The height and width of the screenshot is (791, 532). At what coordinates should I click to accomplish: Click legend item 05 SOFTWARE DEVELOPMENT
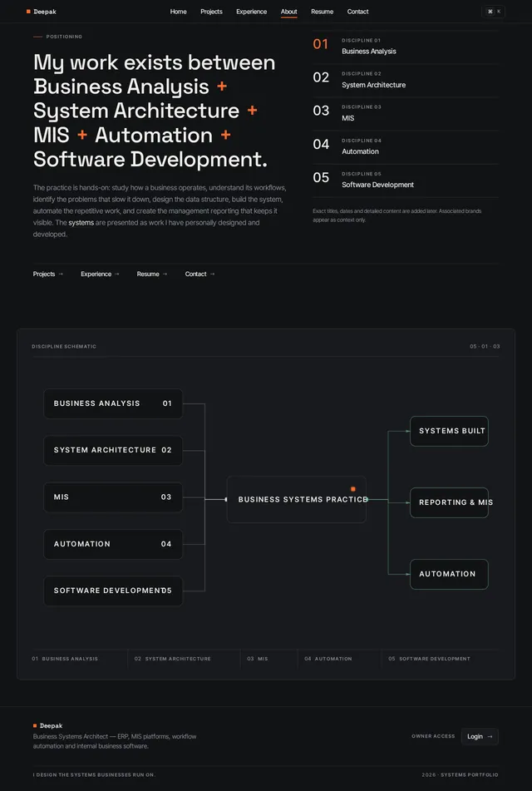click(x=429, y=659)
